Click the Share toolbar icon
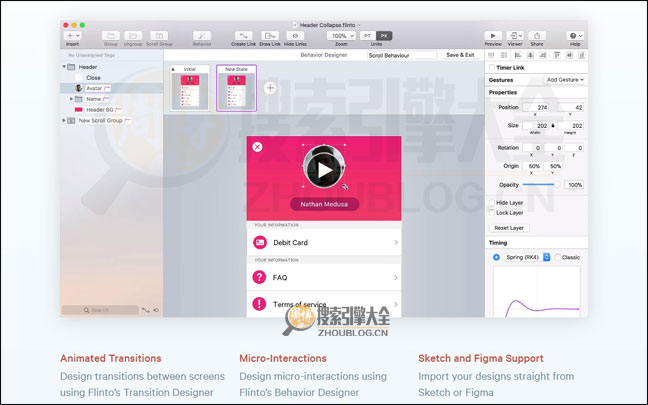The height and width of the screenshot is (405, 648). pos(537,36)
